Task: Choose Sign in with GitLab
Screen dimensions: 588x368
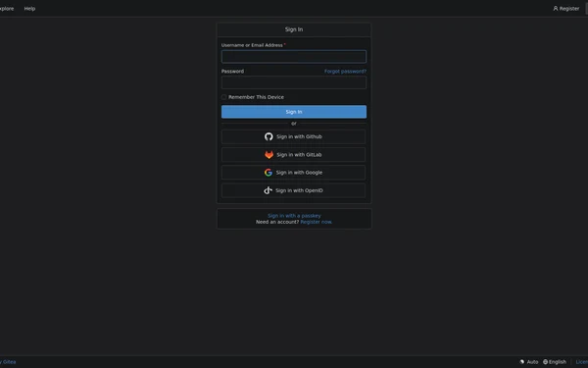Action: click(293, 155)
